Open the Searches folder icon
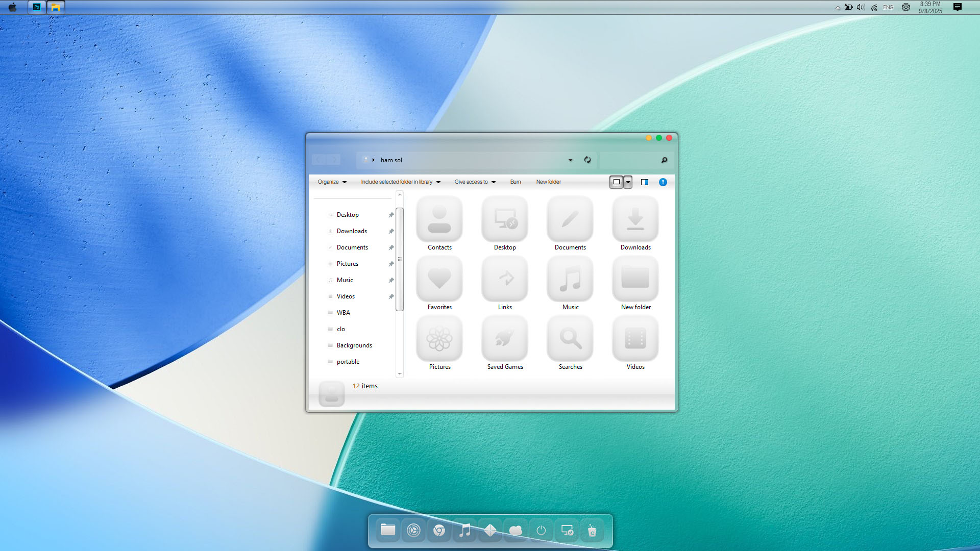Viewport: 980px width, 551px height. [570, 339]
